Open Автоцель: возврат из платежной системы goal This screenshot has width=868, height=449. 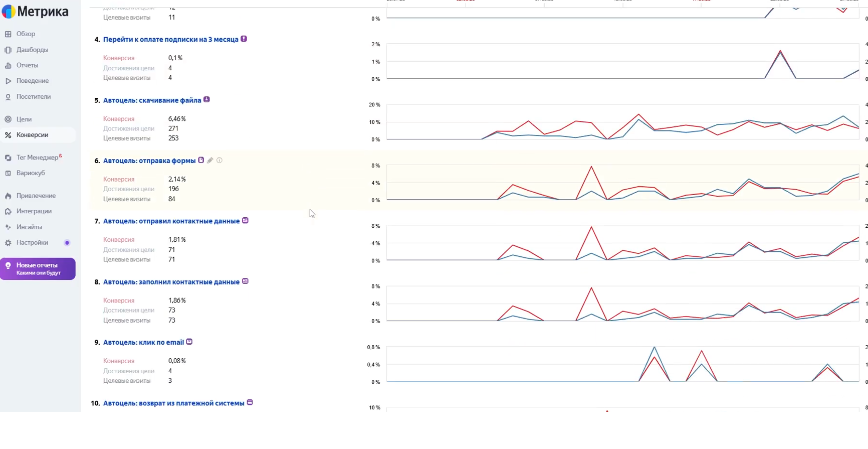[173, 403]
